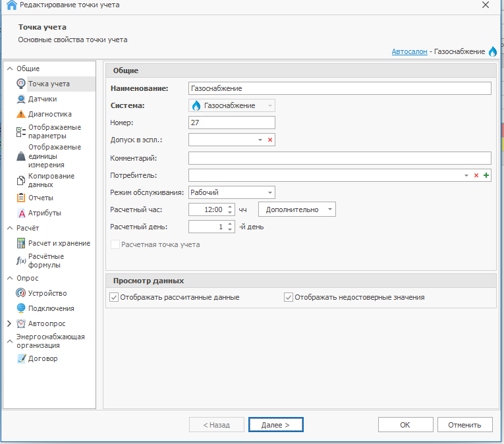Click into the Комментарий text field
This screenshot has height=444, width=504.
click(x=339, y=158)
